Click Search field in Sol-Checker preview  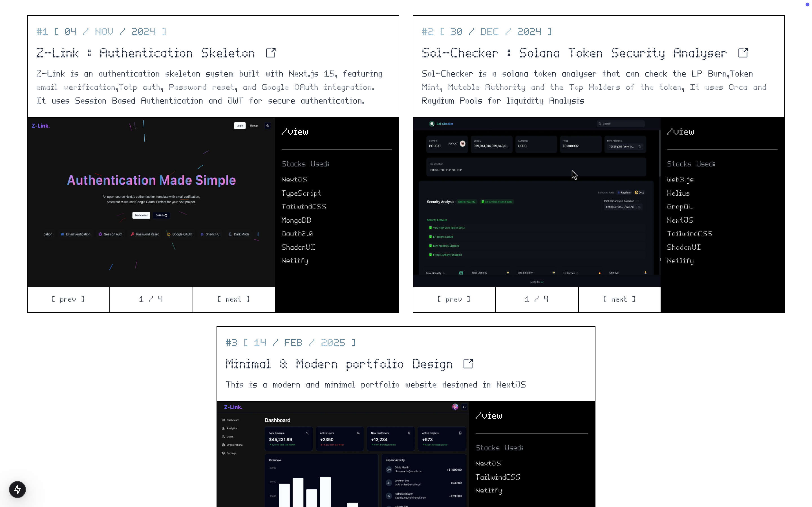tap(621, 124)
